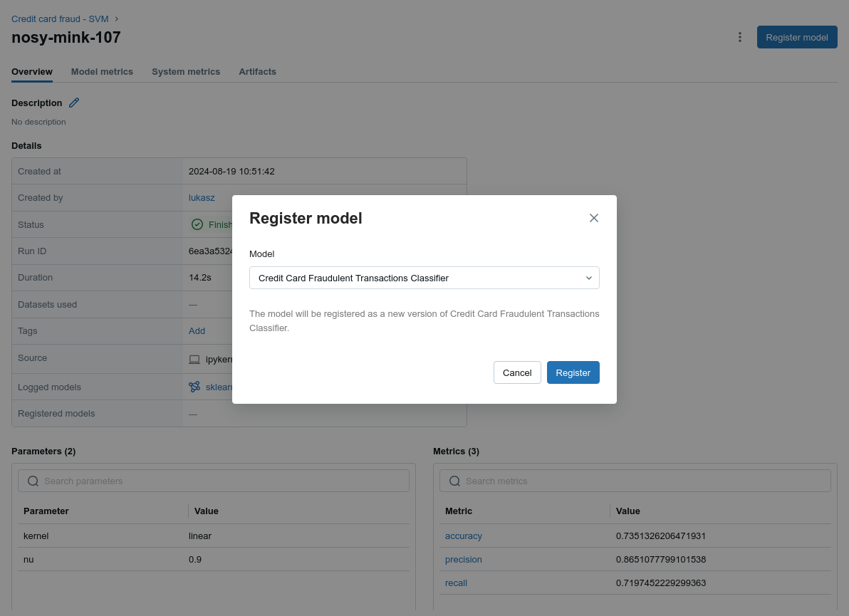Navigate to Credit card fraud - SVM experiment
Screen dimensions: 849x616
click(60, 19)
